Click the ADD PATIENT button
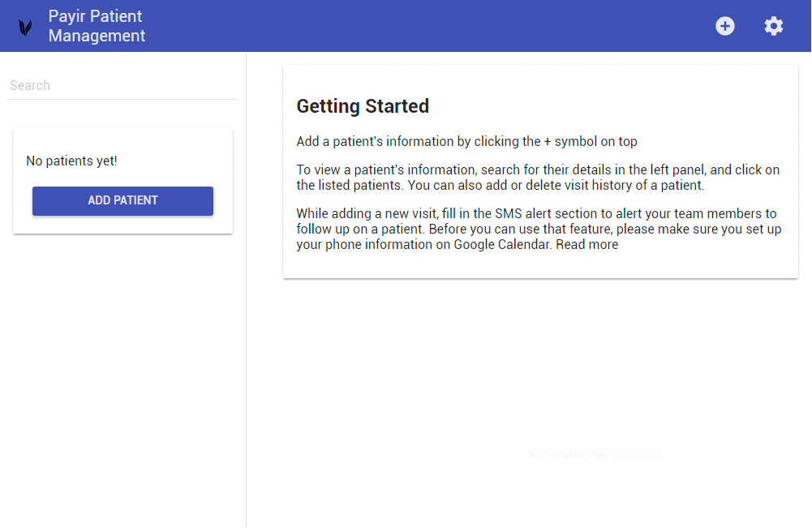The image size is (812, 528). 122,201
